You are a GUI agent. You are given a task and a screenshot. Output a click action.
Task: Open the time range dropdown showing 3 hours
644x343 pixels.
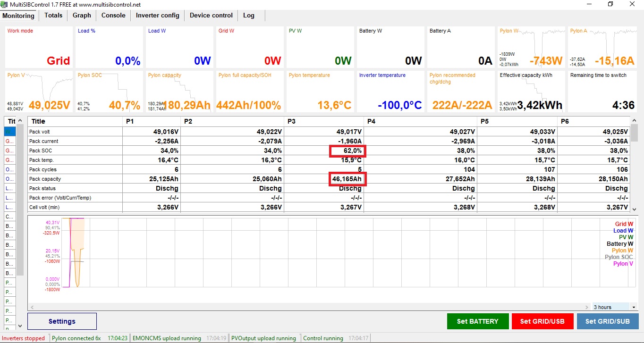click(610, 307)
